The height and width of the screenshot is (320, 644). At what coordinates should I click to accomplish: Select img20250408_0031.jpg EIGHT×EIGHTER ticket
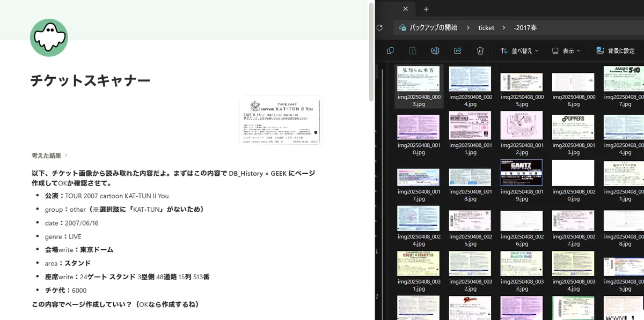419,271
